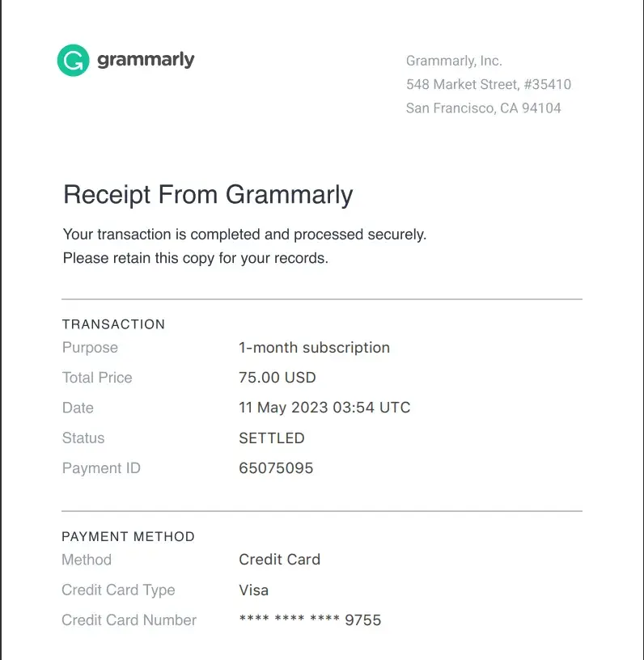Select the payment ID 65075095
This screenshot has height=660, width=644.
point(276,468)
